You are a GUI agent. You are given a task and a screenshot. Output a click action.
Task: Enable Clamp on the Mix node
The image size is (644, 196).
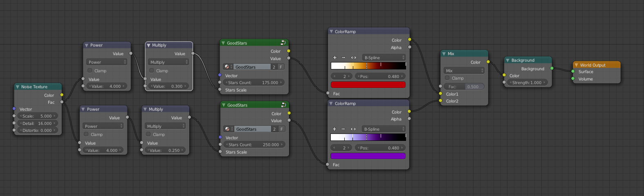(447, 78)
